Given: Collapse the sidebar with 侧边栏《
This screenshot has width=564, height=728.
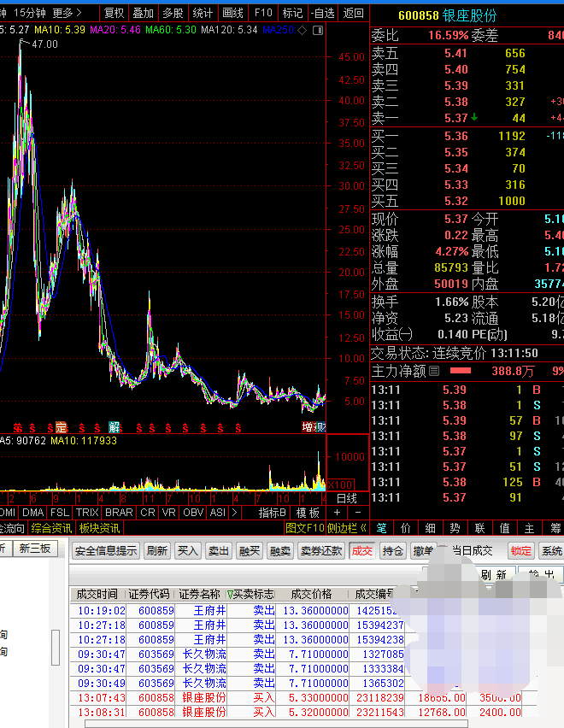Looking at the screenshot, I should pyautogui.click(x=347, y=528).
